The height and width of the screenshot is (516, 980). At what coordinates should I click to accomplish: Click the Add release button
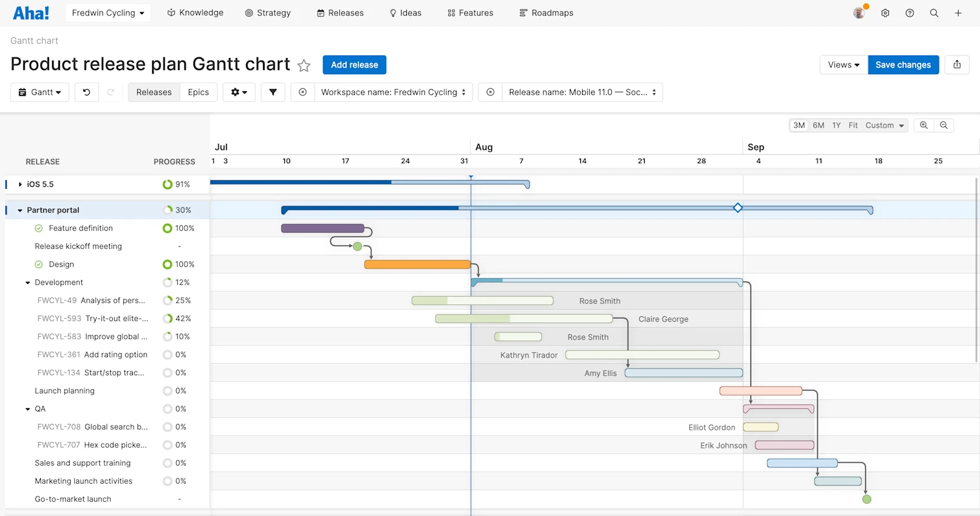click(x=354, y=64)
